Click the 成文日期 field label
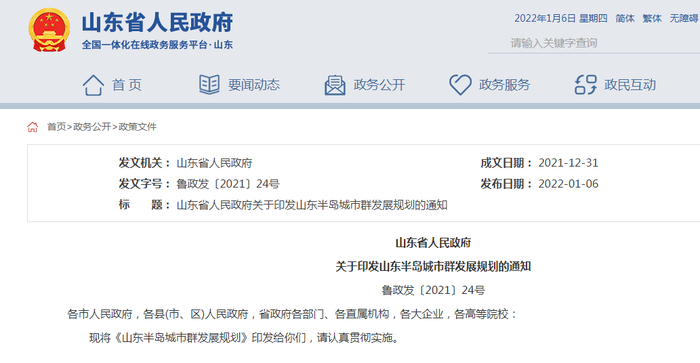Screen dimensions: 700x363 (x=506, y=163)
